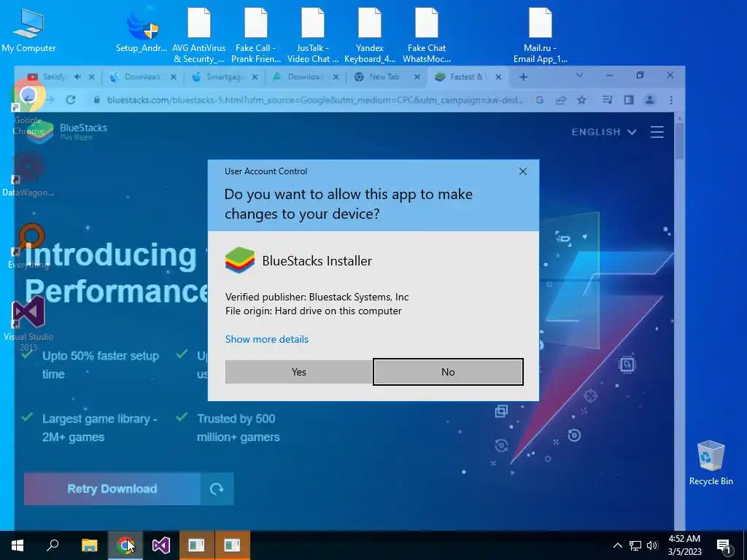Reload the BlueStacks page

(71, 100)
